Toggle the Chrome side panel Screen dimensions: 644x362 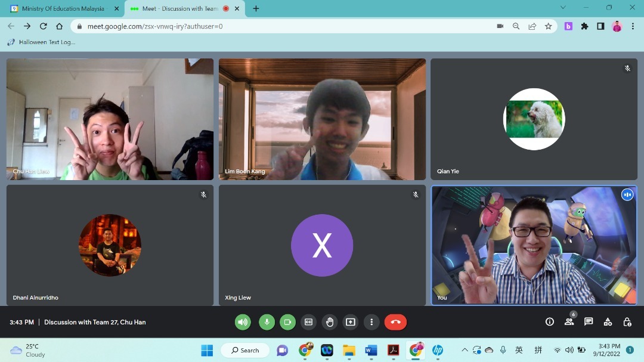click(600, 26)
